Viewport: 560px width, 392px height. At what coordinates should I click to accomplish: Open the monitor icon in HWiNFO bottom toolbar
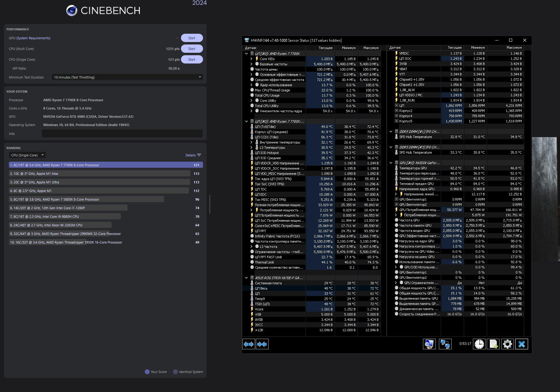429,344
